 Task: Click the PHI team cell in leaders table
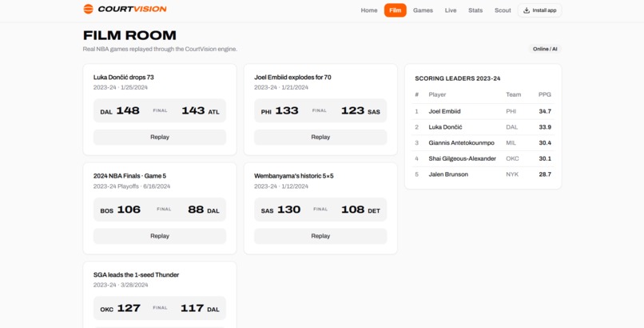tap(511, 111)
